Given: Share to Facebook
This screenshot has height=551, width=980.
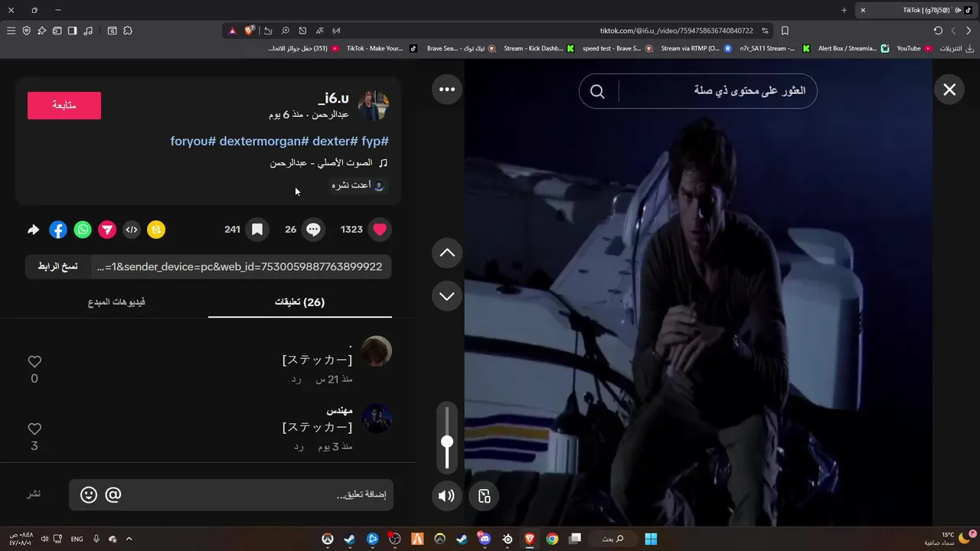Looking at the screenshot, I should pyautogui.click(x=58, y=230).
